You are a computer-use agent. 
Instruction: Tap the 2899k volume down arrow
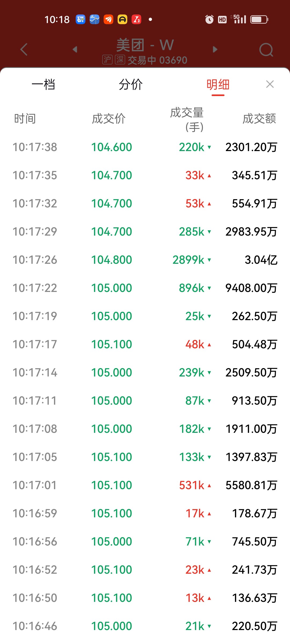(x=209, y=260)
